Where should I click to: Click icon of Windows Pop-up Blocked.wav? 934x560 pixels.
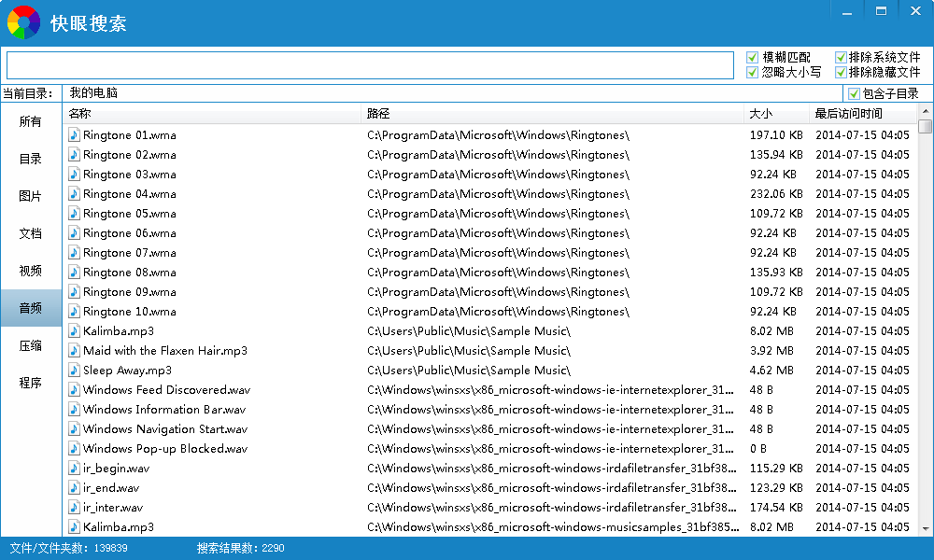point(74,449)
